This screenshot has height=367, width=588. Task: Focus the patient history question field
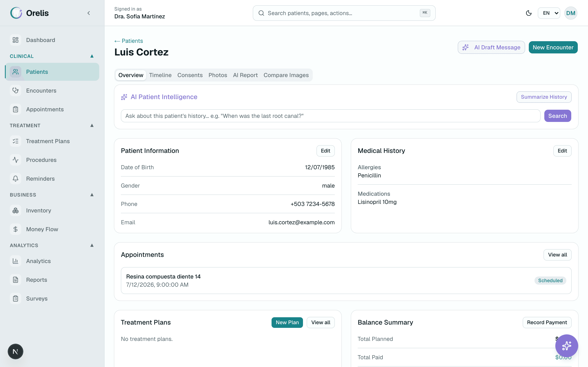point(331,116)
